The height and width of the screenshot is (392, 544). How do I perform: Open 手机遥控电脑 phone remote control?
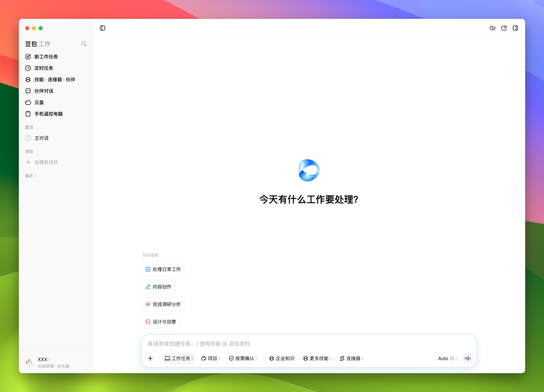pyautogui.click(x=55, y=114)
